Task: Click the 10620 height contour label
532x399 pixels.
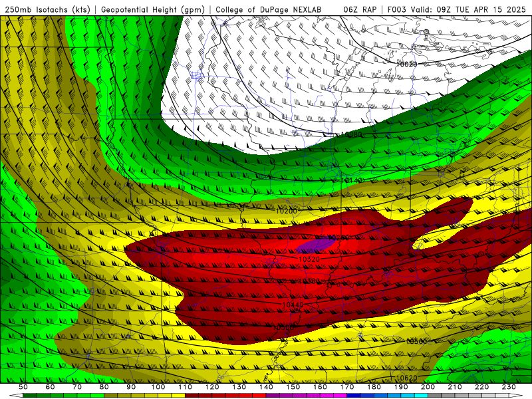Action: click(x=406, y=378)
